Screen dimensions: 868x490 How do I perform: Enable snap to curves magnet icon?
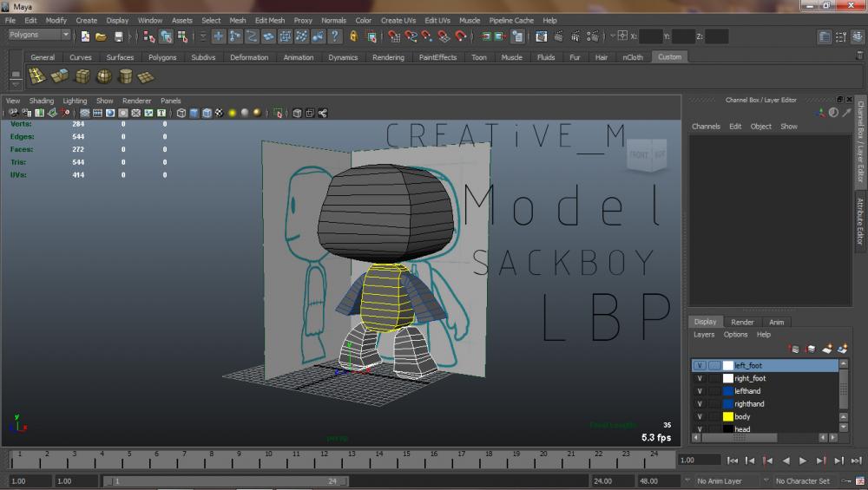411,36
